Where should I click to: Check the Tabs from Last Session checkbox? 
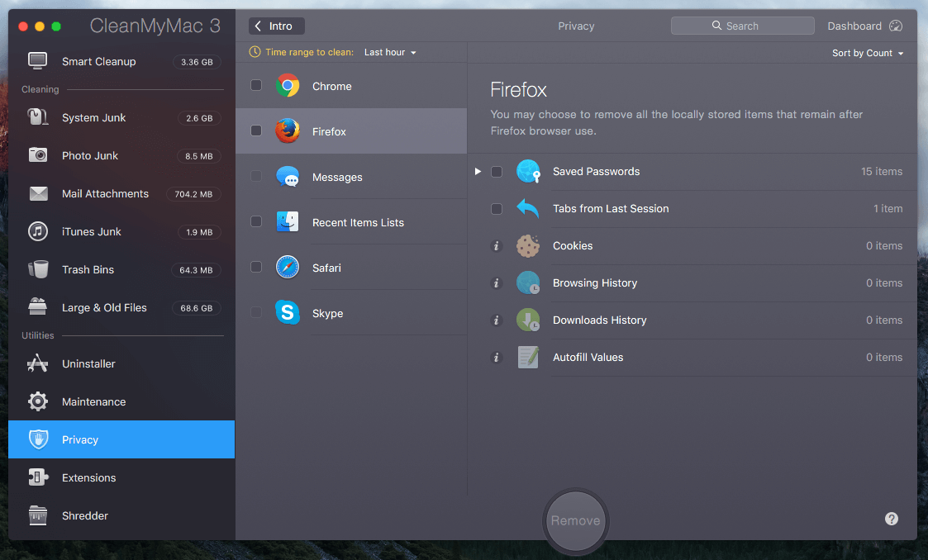(x=497, y=209)
